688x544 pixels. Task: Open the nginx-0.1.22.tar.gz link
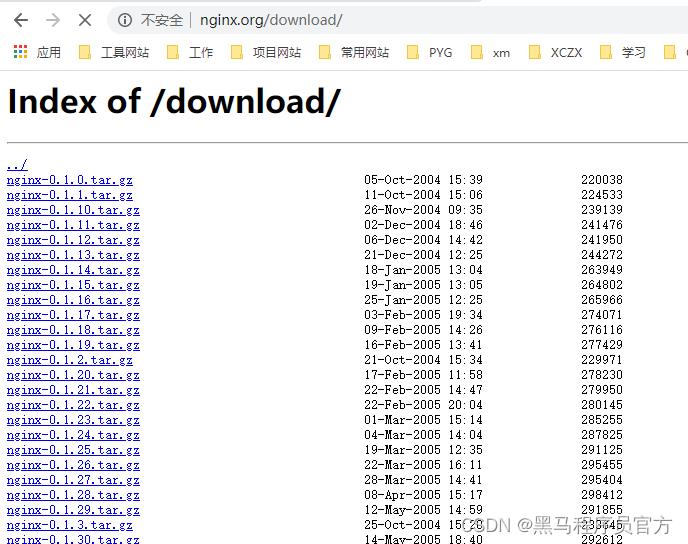coord(73,404)
